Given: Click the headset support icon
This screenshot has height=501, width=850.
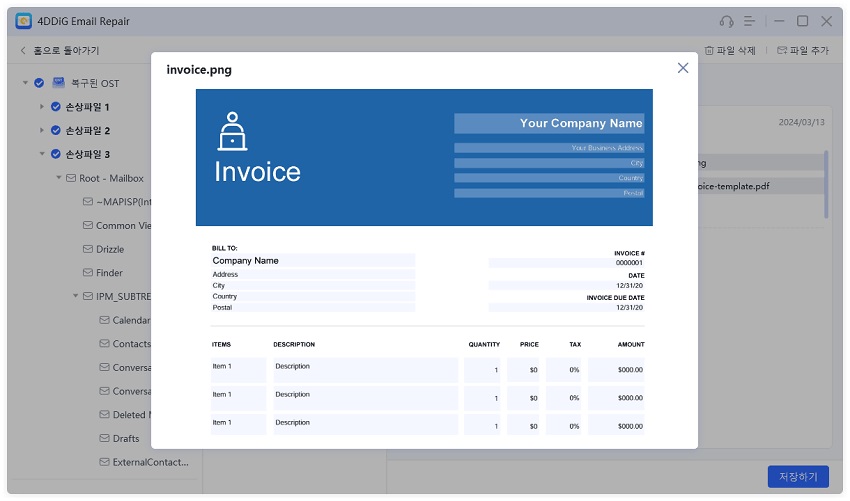Looking at the screenshot, I should [x=726, y=21].
